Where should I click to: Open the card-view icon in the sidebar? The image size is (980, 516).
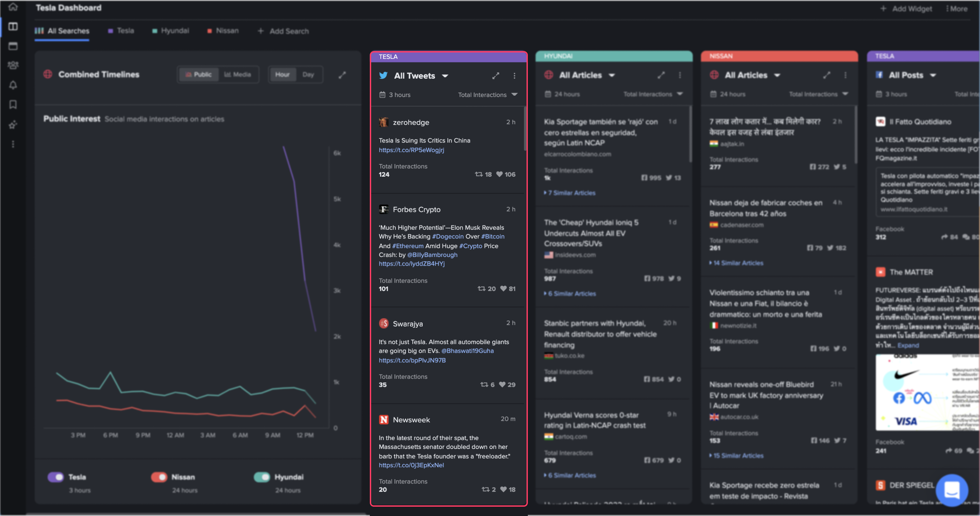(13, 46)
